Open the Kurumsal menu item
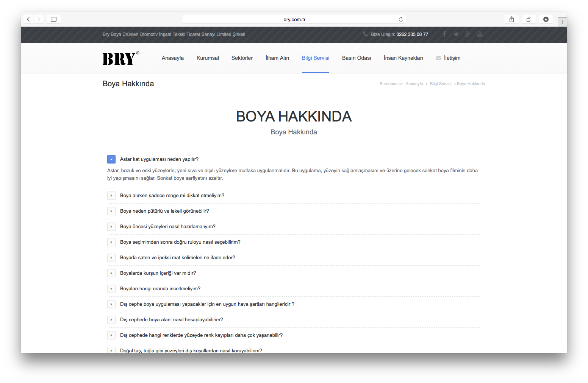 [208, 58]
